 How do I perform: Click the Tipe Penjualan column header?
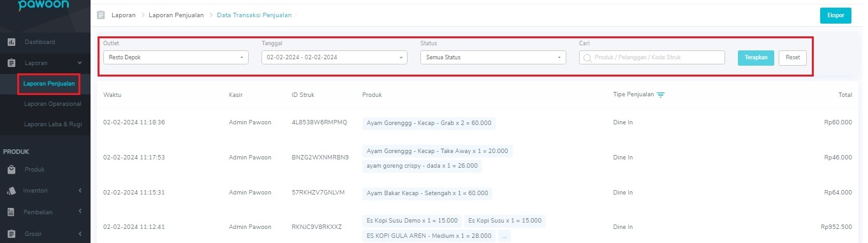coord(633,95)
